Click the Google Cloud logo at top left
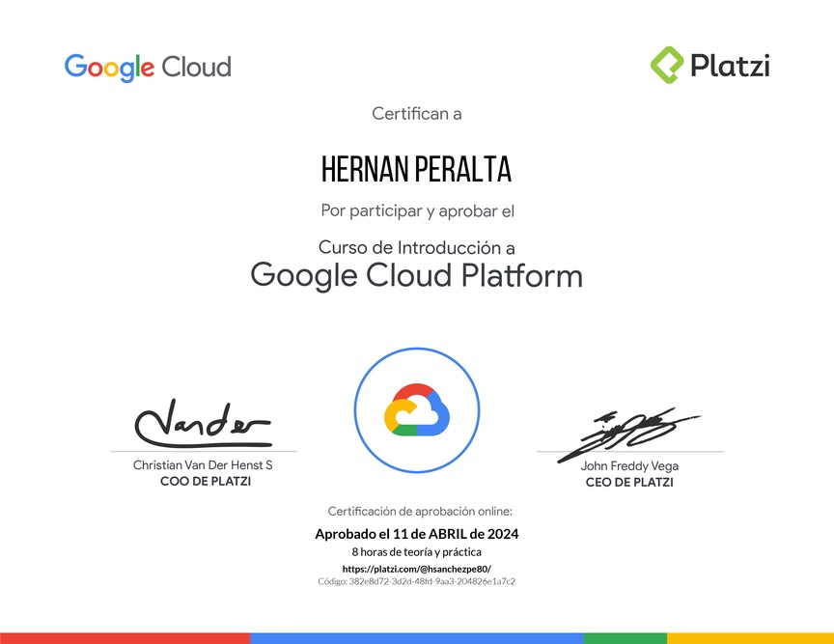 [x=148, y=68]
